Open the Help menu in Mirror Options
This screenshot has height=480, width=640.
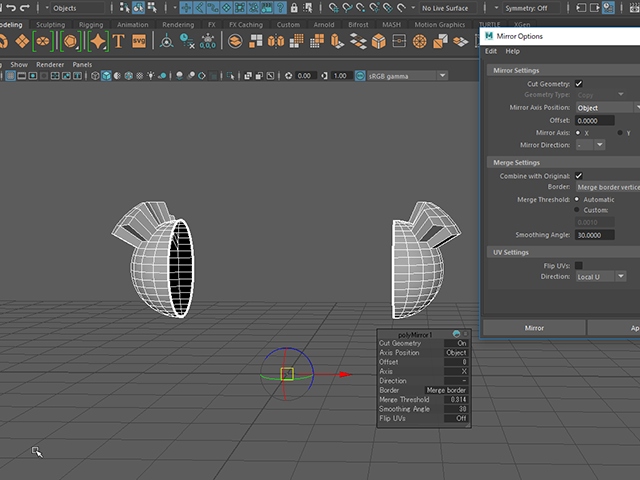513,51
